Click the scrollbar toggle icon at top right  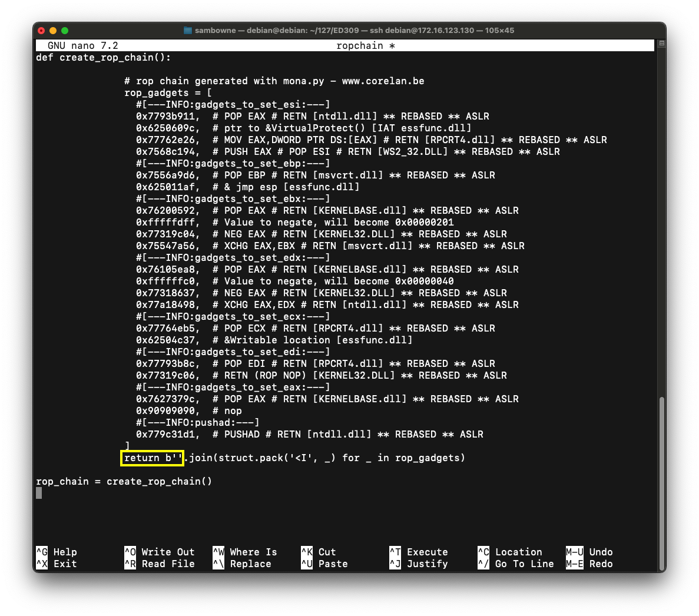pos(662,43)
